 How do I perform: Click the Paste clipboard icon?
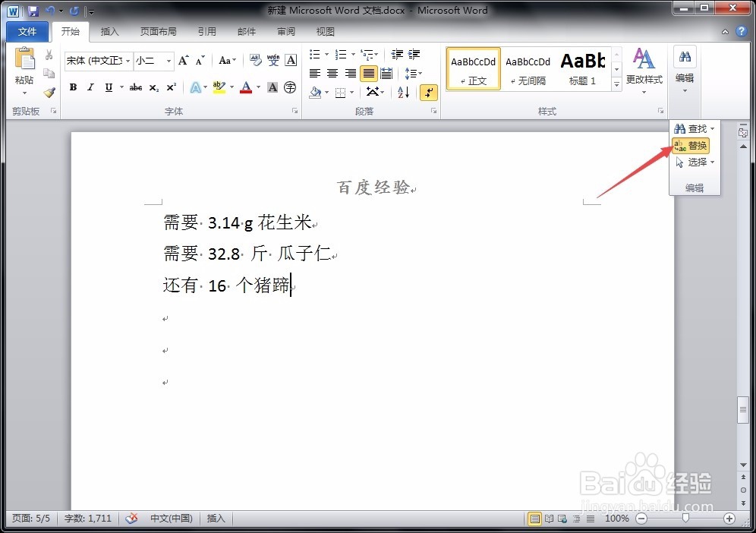coord(24,59)
